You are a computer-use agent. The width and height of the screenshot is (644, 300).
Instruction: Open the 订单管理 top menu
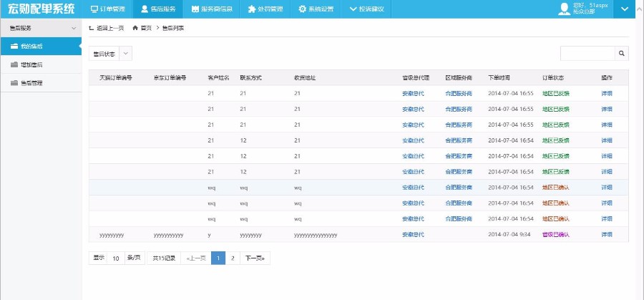107,9
